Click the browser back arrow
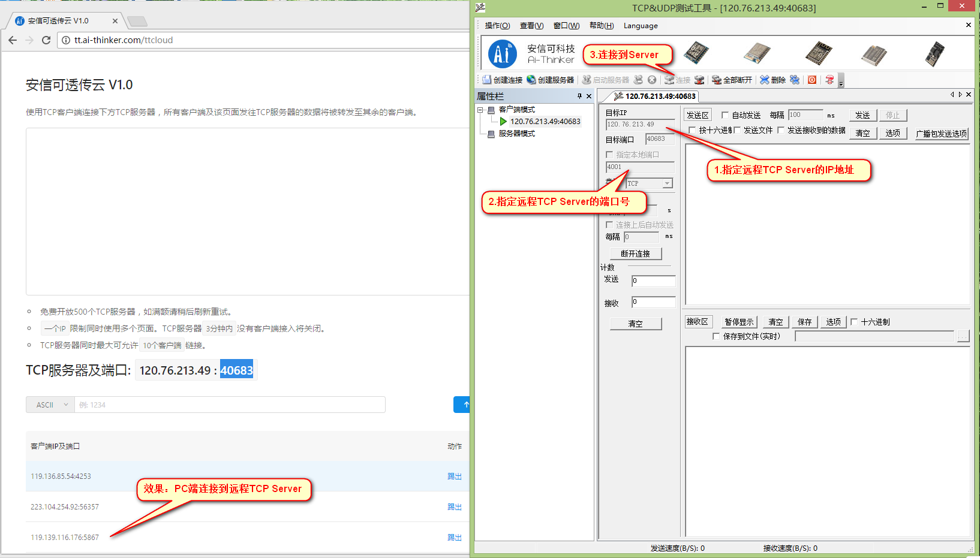Viewport: 980px width, 558px height. (x=13, y=40)
